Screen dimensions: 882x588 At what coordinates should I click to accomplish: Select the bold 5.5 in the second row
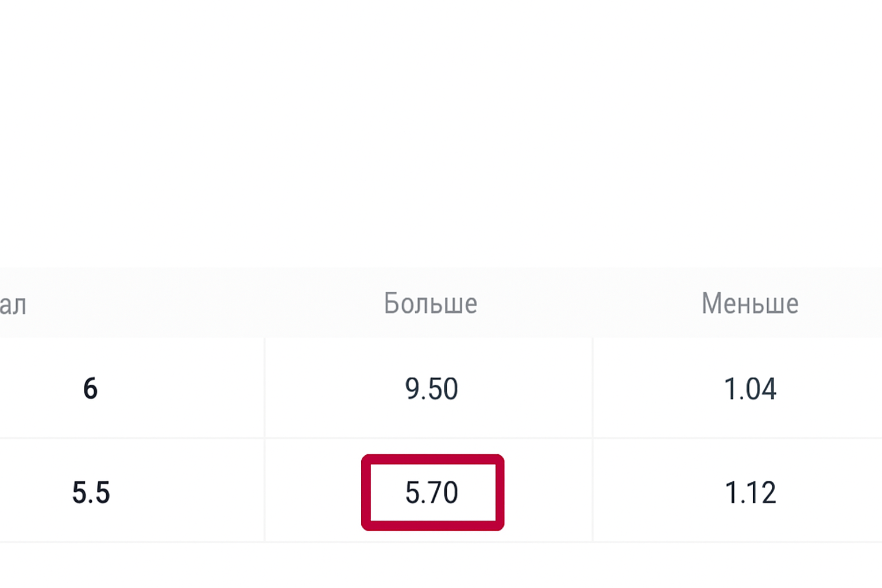click(x=91, y=493)
